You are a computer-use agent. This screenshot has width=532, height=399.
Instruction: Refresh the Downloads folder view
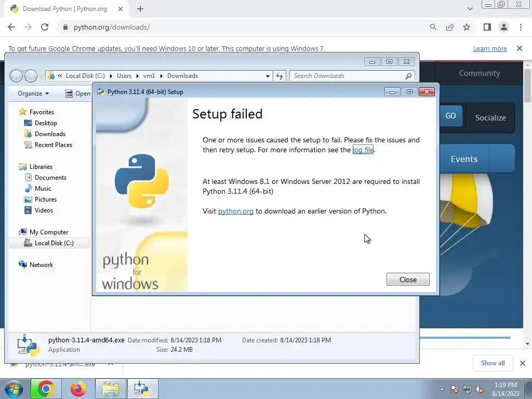tap(279, 76)
